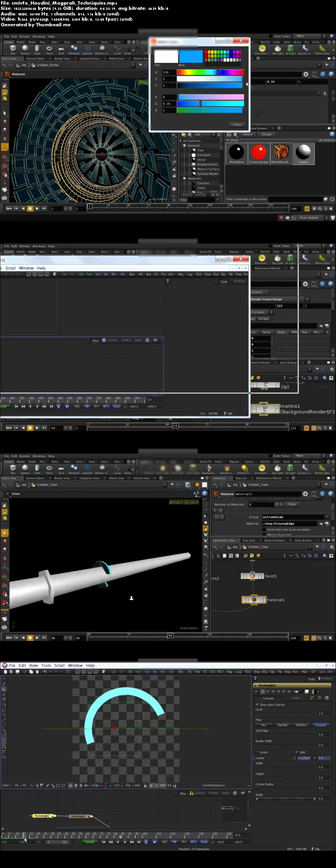Switch to the Tree View tab

(x=248, y=540)
